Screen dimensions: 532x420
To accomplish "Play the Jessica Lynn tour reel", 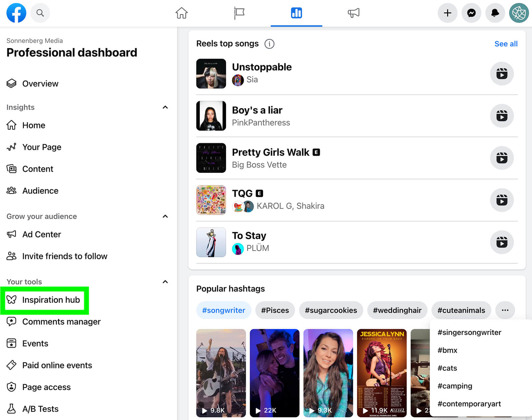I will pyautogui.click(x=382, y=373).
